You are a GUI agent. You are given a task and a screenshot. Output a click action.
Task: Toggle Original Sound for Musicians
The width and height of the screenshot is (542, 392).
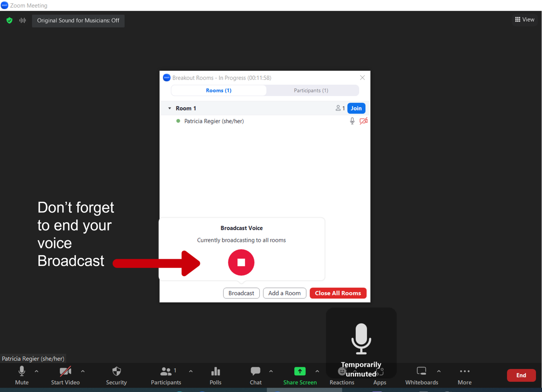78,21
